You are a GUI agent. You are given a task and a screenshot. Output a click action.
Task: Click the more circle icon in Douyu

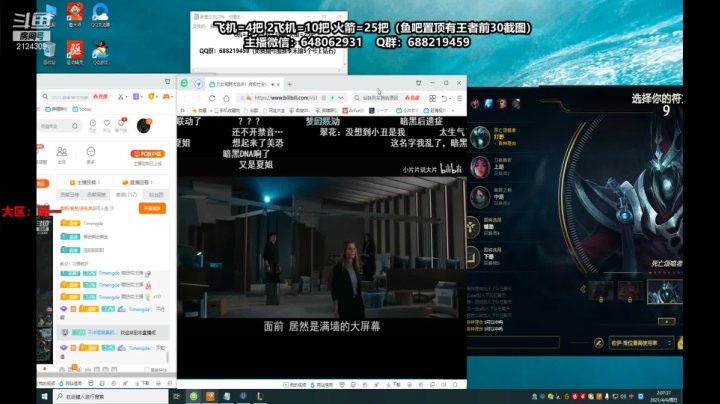tap(90, 152)
